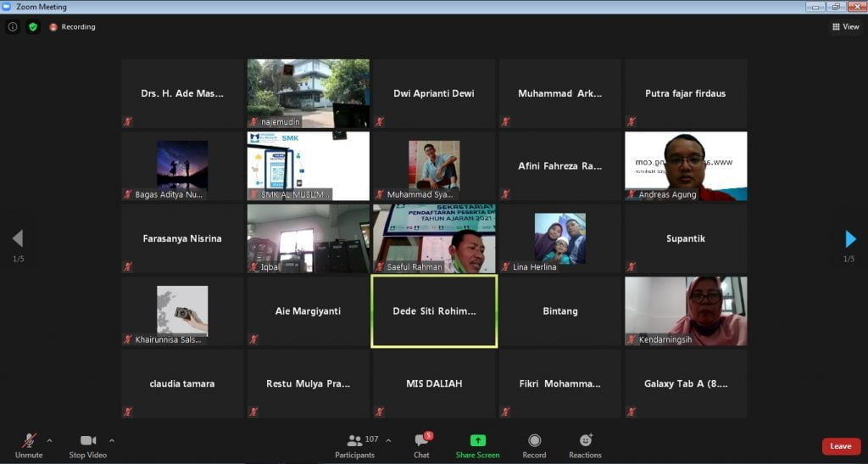Image resolution: width=868 pixels, height=464 pixels.
Task: Show meeting information icon
Action: tap(12, 26)
